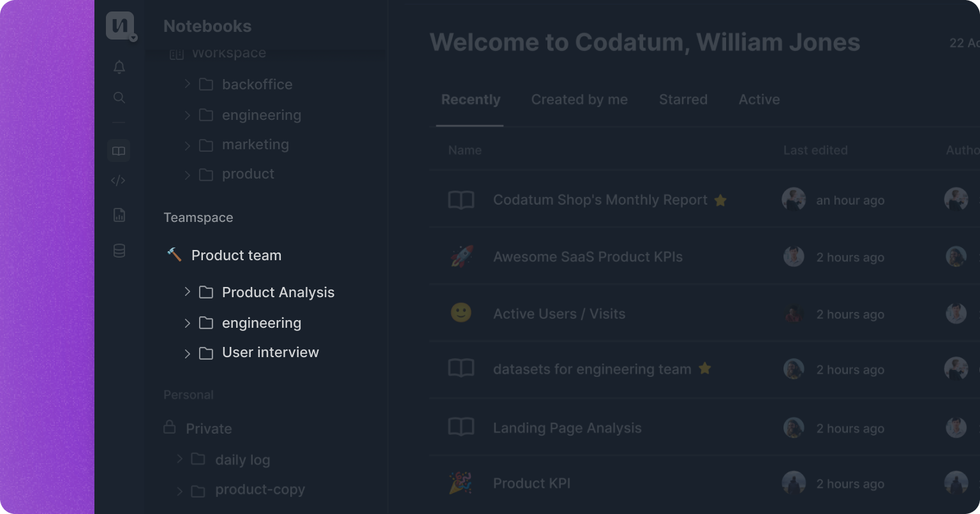Image resolution: width=980 pixels, height=514 pixels.
Task: Click the hammer icon beside Product team
Action: click(174, 254)
